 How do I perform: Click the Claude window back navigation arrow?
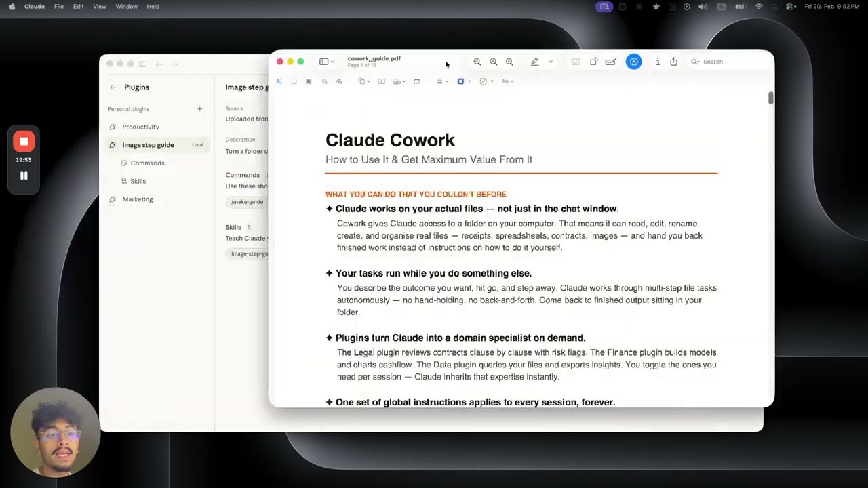159,64
